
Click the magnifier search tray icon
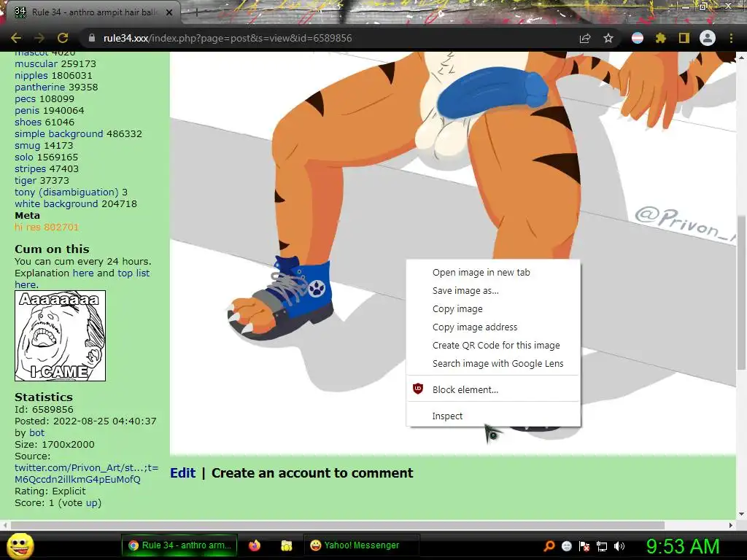[x=549, y=545]
